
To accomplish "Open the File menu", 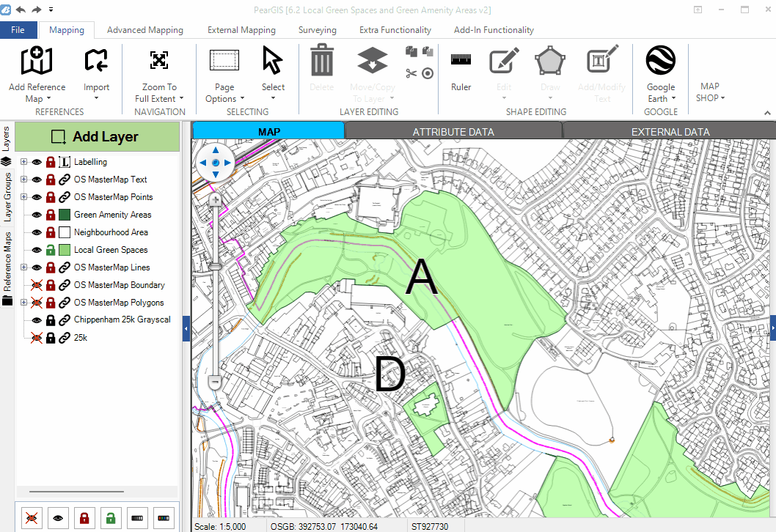I will 18,29.
